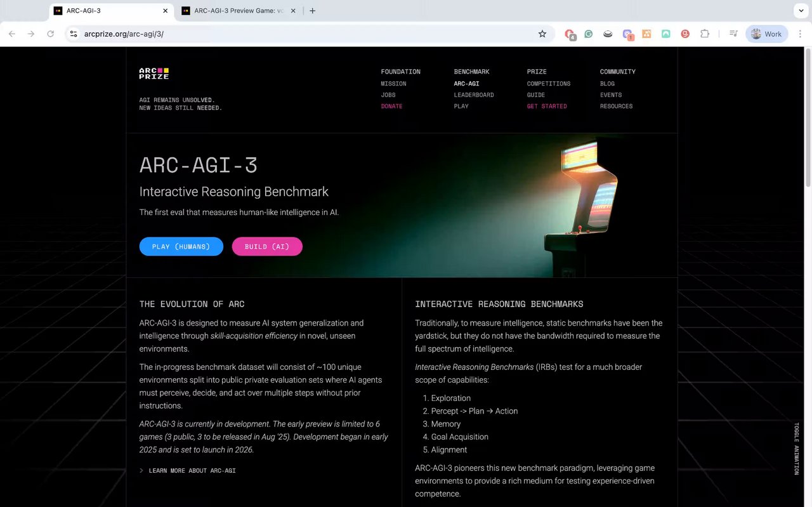Click the 'Memory' list item
Screen dimensions: 812x507
445,424
